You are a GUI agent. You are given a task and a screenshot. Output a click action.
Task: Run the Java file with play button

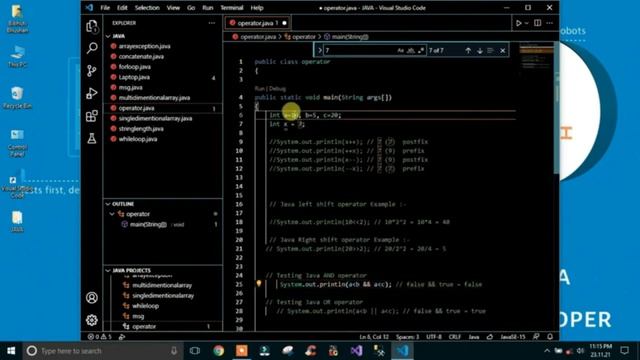[518, 23]
